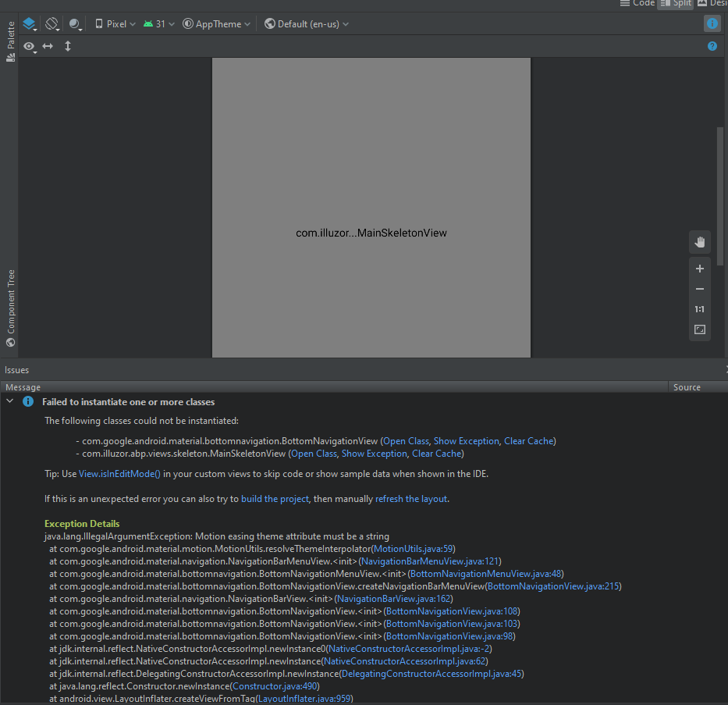Image resolution: width=728 pixels, height=705 pixels.
Task: Click the design surface vertical scrollbar
Action: point(719,196)
